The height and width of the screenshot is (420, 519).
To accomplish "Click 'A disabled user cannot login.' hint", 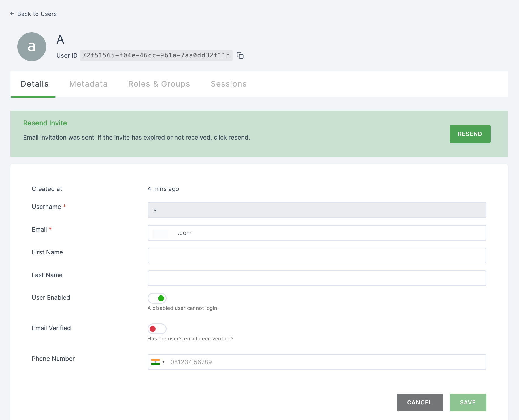I will click(x=183, y=308).
